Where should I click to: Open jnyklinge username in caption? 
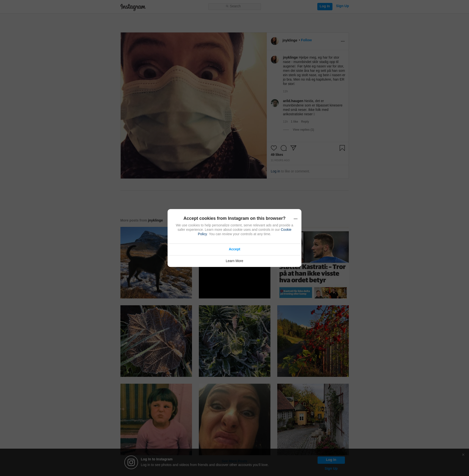pos(290,58)
